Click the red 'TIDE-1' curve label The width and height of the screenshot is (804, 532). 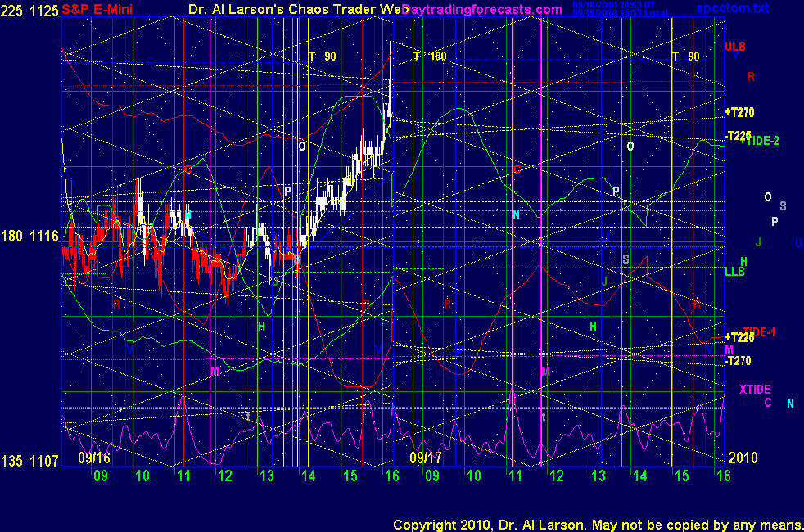coord(759,332)
